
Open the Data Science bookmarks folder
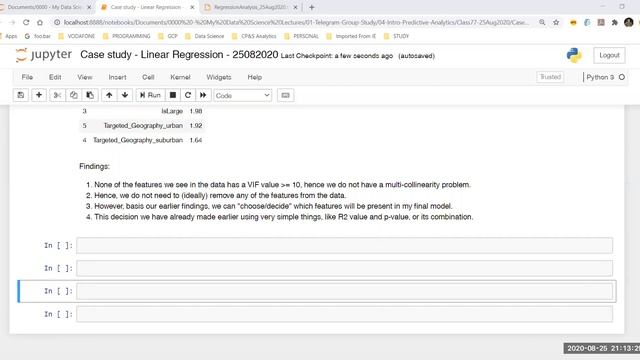click(x=204, y=36)
